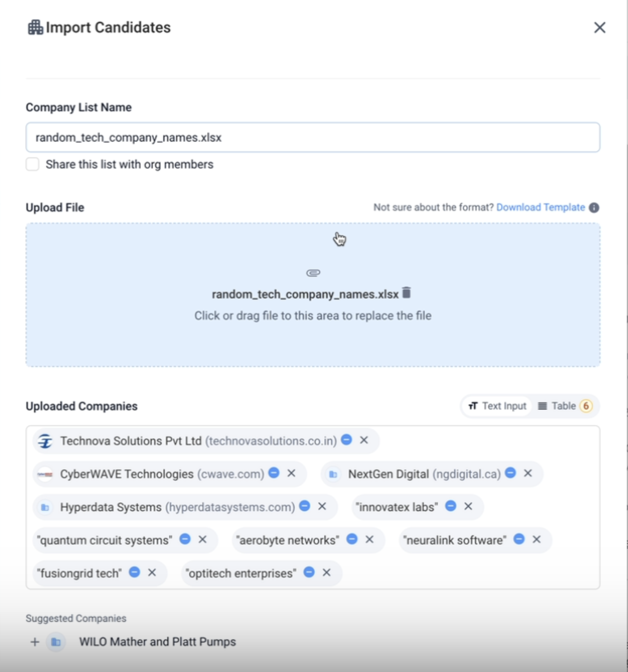Click blue minus icon on Technova Solutions
This screenshot has height=672, width=628.
pyautogui.click(x=346, y=440)
